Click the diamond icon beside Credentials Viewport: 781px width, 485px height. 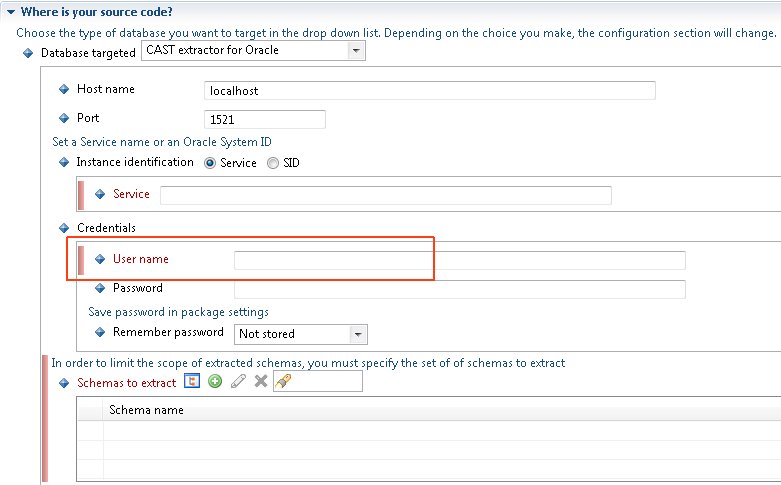[65, 228]
